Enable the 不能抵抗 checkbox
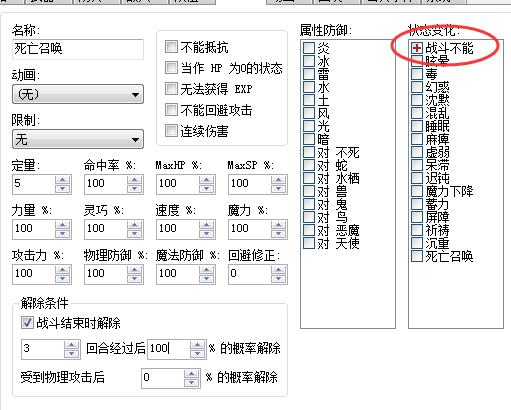 click(171, 47)
